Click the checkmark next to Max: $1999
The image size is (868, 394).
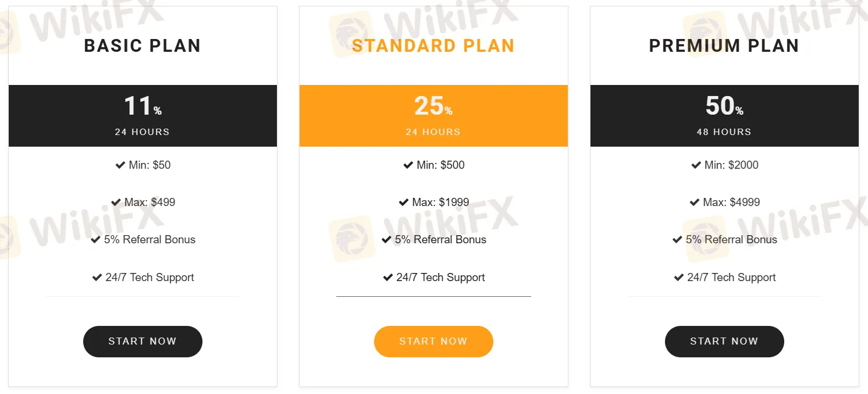(x=403, y=202)
